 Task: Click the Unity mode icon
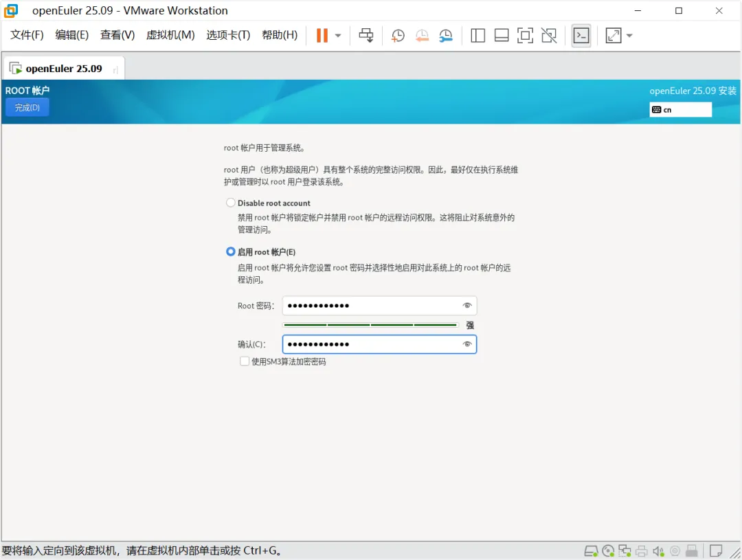click(x=549, y=36)
